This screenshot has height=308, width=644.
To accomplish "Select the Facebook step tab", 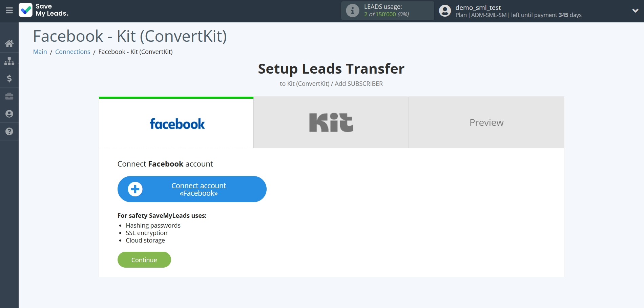I will 176,123.
